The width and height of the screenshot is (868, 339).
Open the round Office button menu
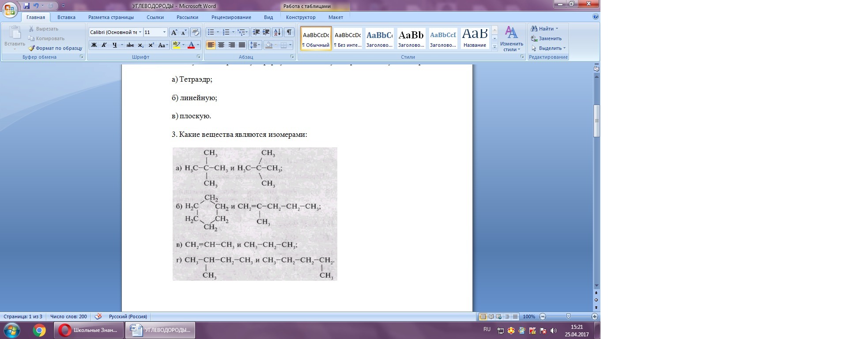pos(10,9)
